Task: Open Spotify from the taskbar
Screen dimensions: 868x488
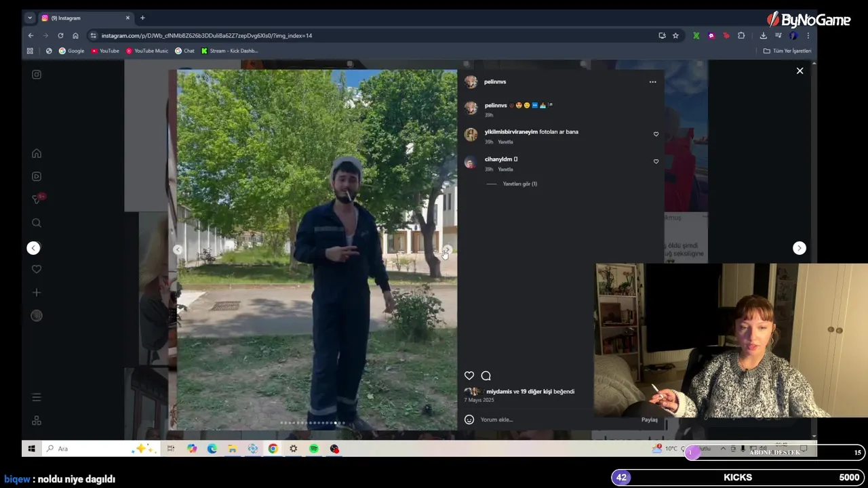Action: pos(314,449)
